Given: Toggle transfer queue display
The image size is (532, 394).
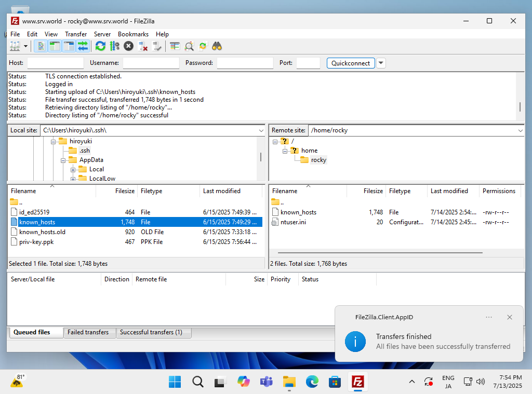Looking at the screenshot, I should tap(83, 46).
